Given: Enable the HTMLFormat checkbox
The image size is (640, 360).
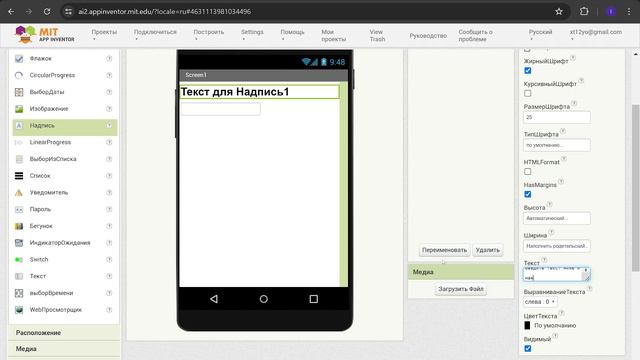Looking at the screenshot, I should click(x=528, y=172).
